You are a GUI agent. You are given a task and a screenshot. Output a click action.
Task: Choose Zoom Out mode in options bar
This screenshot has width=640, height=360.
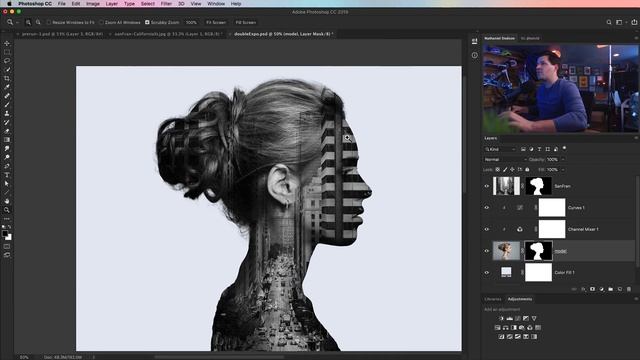point(38,22)
